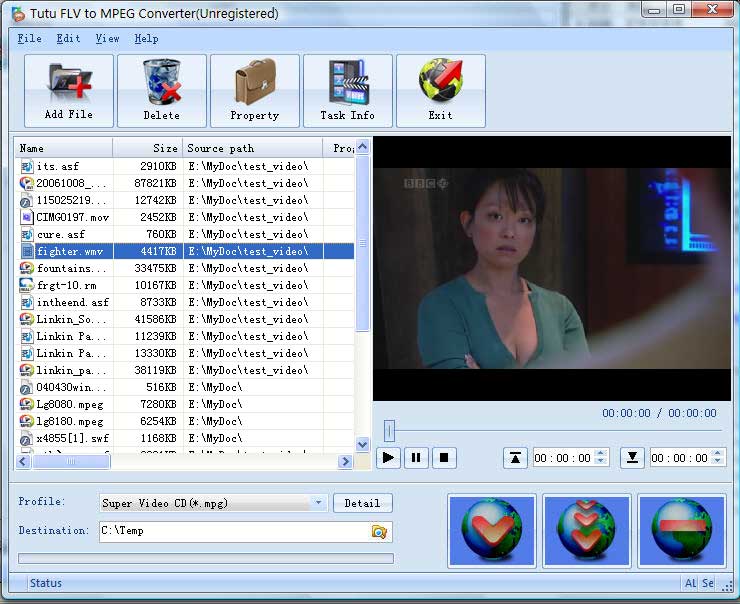Click the Exit globe arrow icon

[x=441, y=80]
